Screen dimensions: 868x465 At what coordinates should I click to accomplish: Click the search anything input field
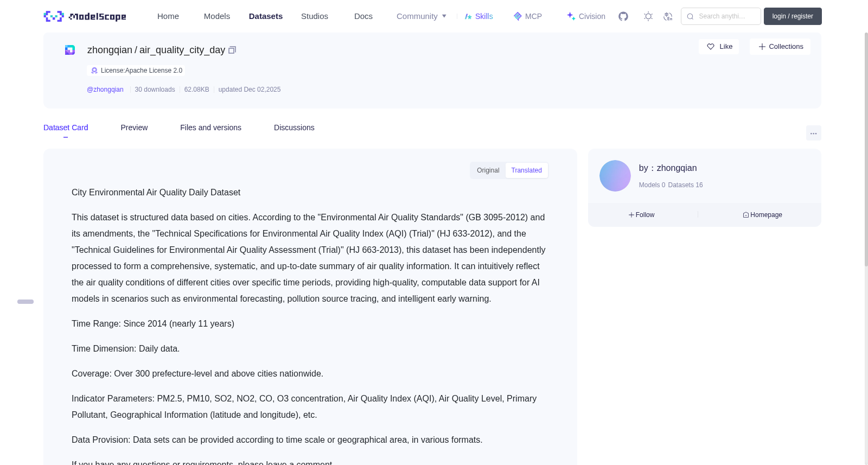721,16
